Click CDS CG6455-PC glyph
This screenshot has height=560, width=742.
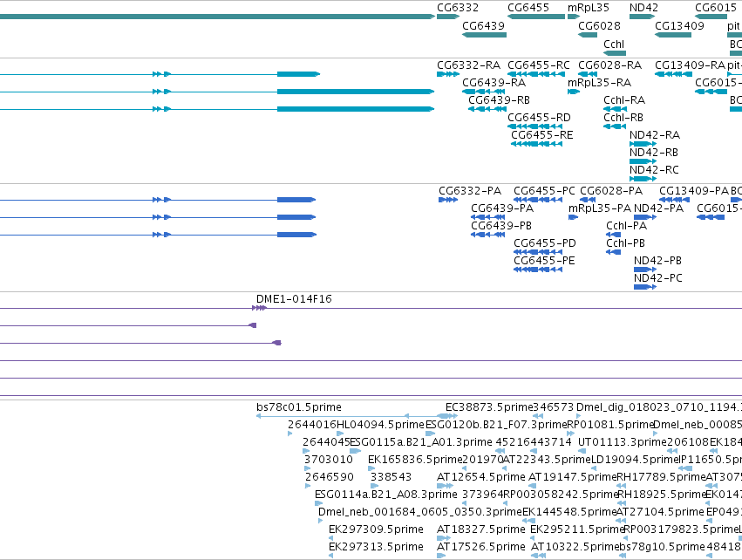[538, 200]
